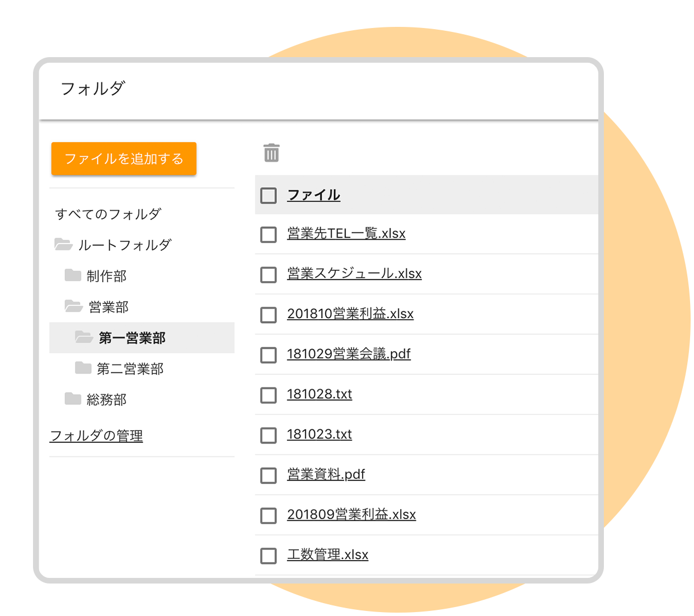694x616 pixels.
Task: Open the file 181028.txt
Action: tap(320, 394)
